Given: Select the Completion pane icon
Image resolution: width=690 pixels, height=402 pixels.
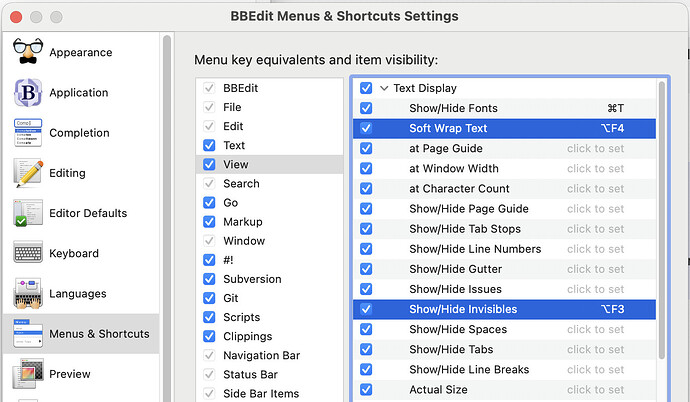Looking at the screenshot, I should point(28,132).
